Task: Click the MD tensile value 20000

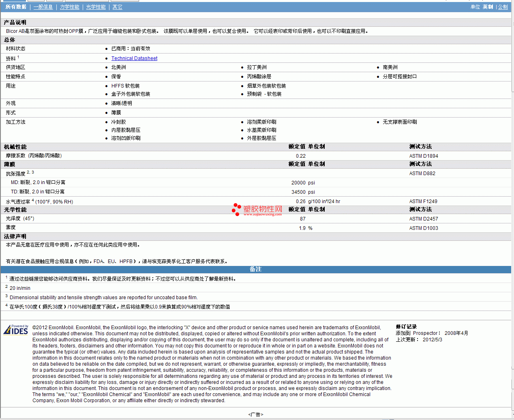Action: tap(299, 183)
